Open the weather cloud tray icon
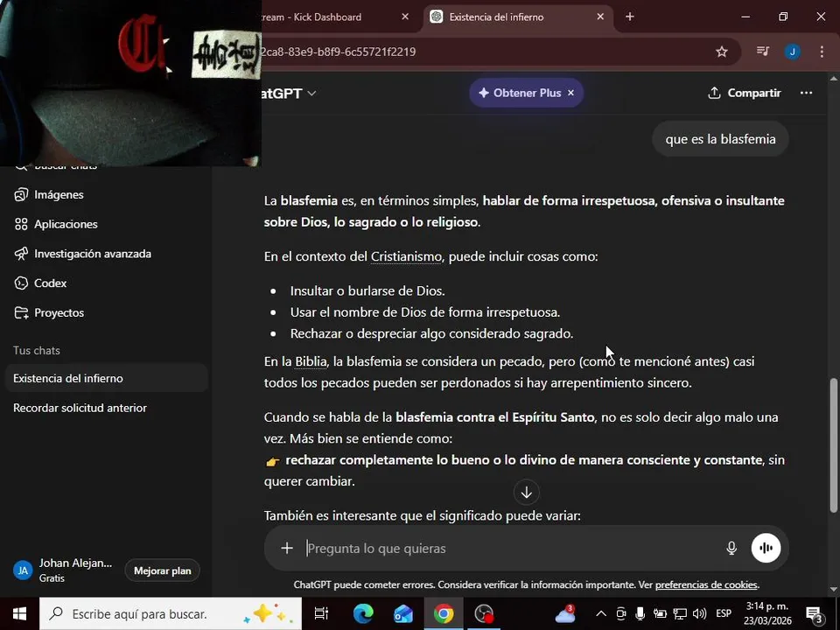Image resolution: width=840 pixels, height=630 pixels. tap(565, 614)
